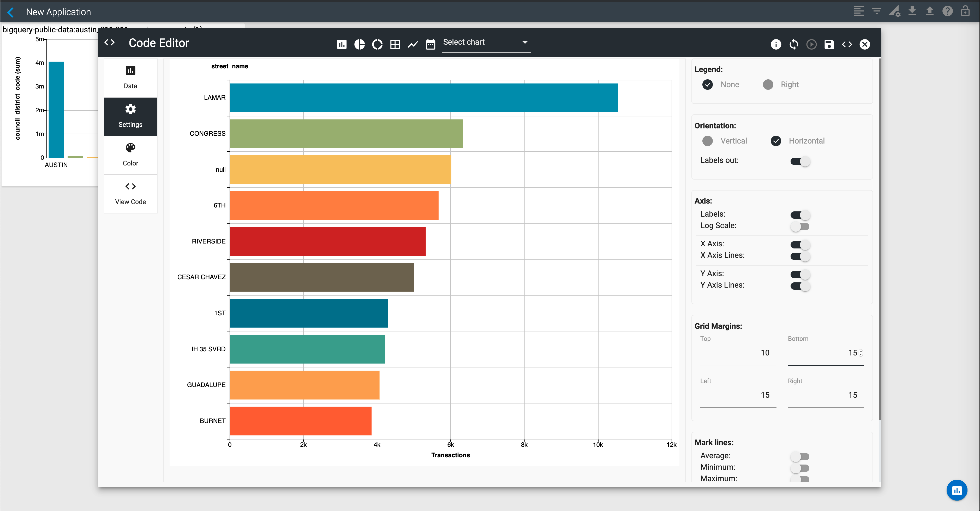Click the blue floating chart button
Image resolution: width=980 pixels, height=511 pixels.
click(957, 490)
